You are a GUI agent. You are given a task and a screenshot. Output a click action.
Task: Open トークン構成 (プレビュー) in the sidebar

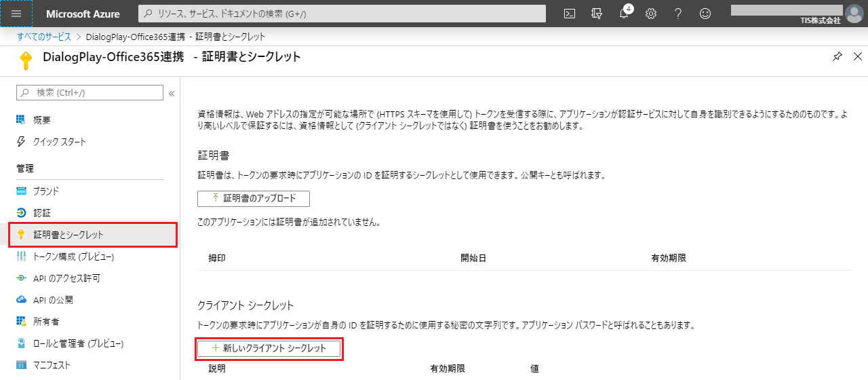[x=73, y=256]
